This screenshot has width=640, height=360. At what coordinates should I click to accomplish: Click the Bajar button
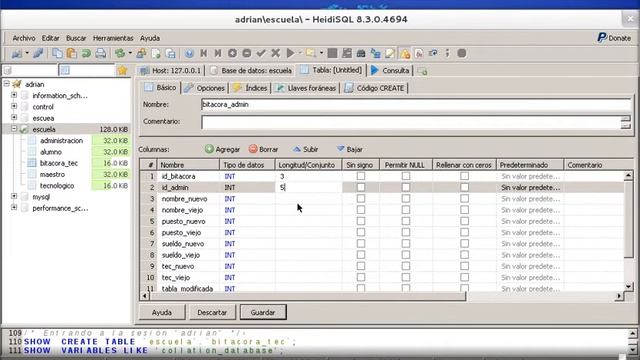pyautogui.click(x=349, y=149)
